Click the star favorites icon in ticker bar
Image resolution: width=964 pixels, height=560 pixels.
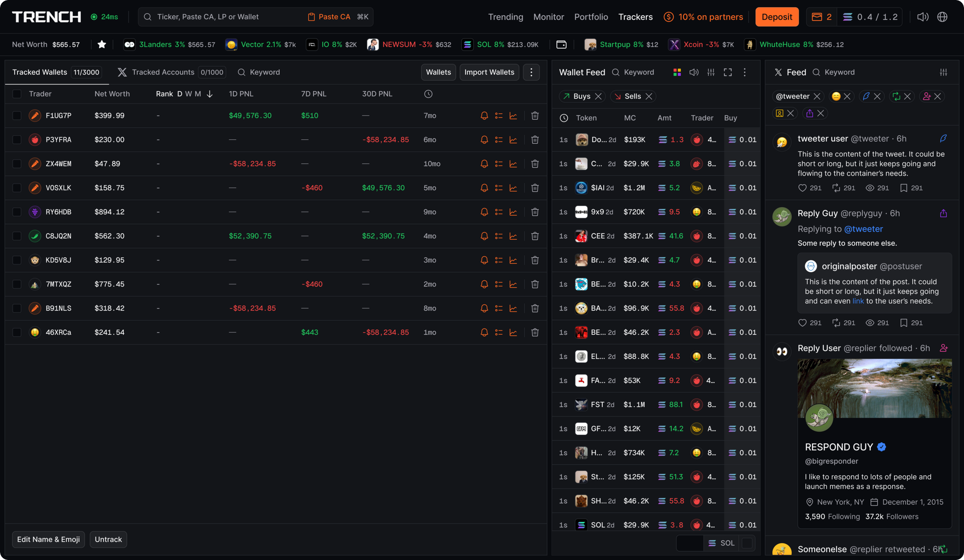tap(102, 45)
